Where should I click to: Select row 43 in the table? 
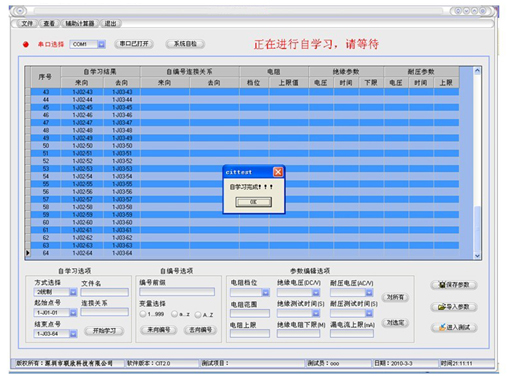(x=245, y=92)
